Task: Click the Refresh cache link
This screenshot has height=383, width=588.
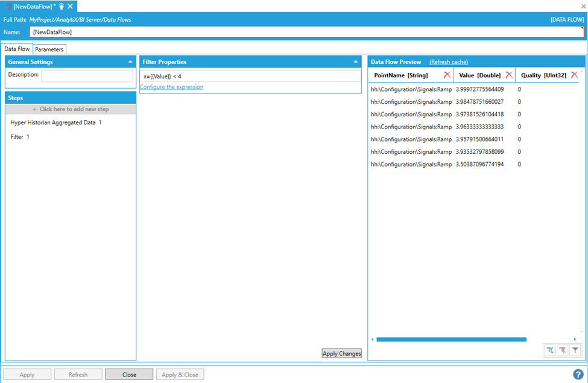Action: [448, 62]
